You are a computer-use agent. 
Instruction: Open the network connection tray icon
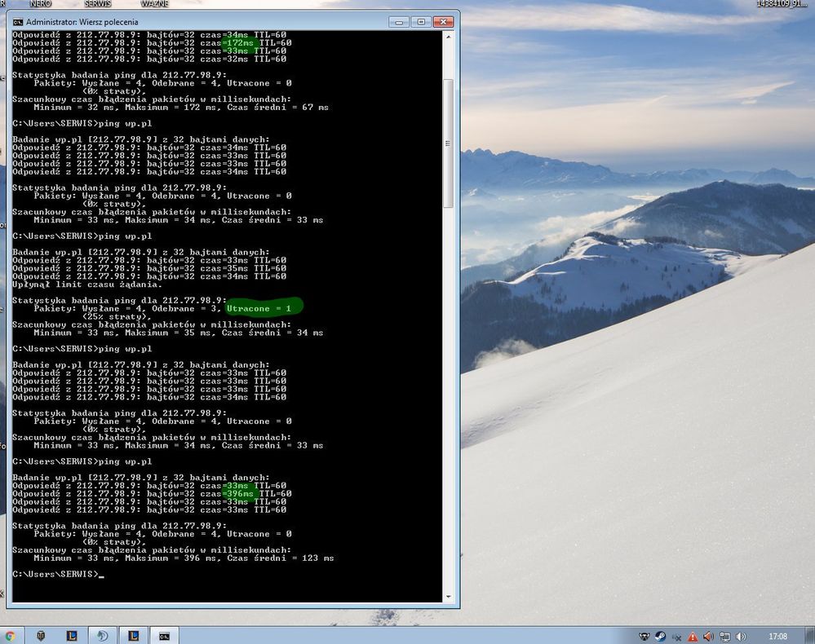click(724, 636)
